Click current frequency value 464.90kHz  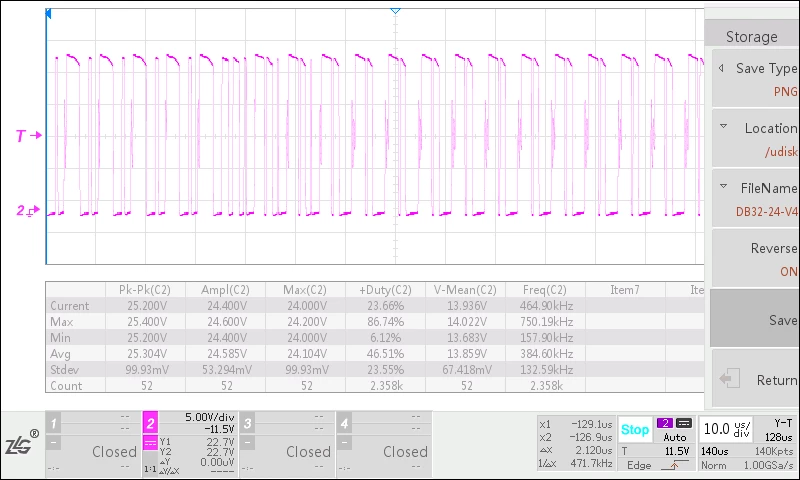click(x=546, y=306)
